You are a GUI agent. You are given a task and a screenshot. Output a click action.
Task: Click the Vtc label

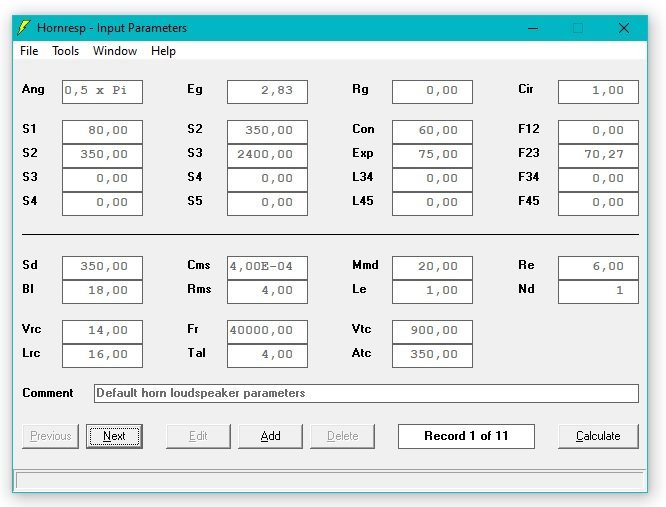361,329
